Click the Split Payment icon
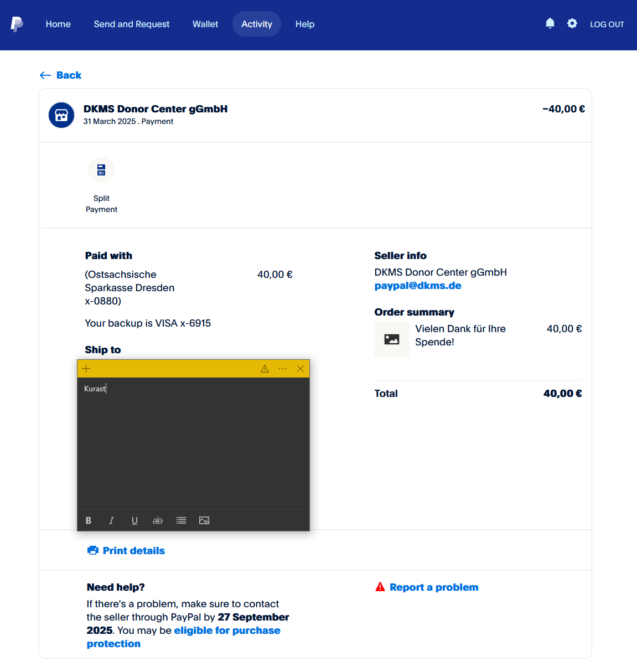The width and height of the screenshot is (637, 672). coord(101,170)
